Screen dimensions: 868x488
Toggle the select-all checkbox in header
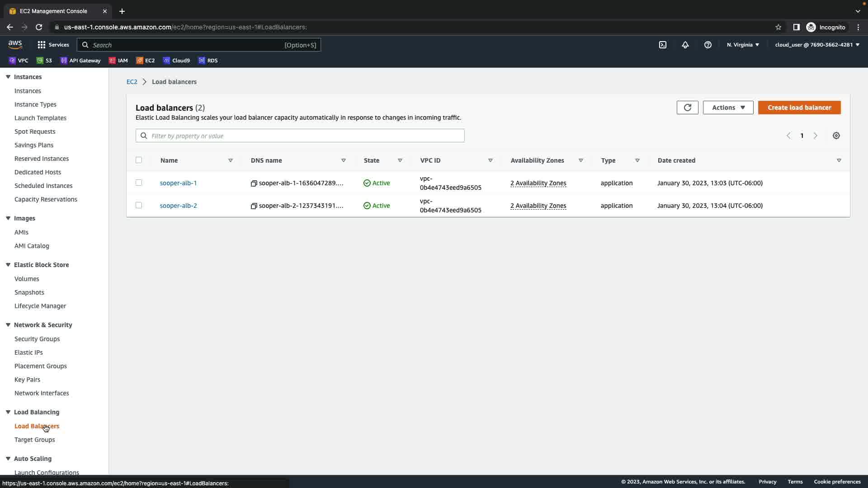(139, 160)
